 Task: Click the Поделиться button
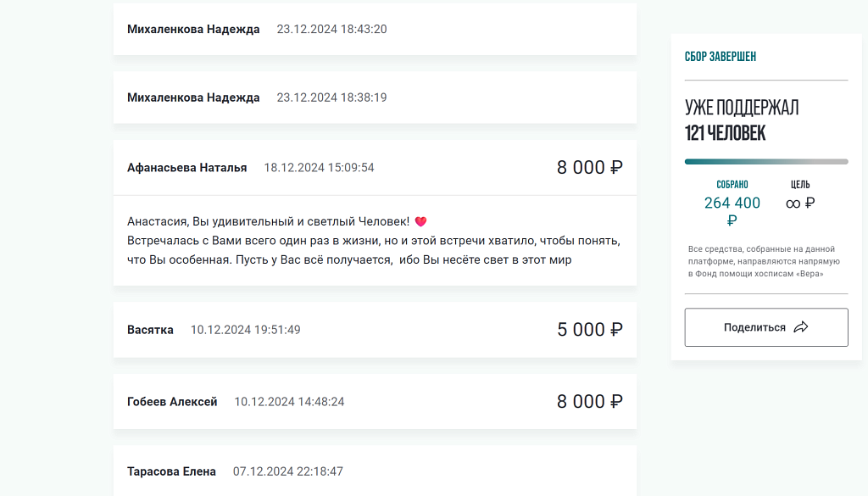point(766,327)
